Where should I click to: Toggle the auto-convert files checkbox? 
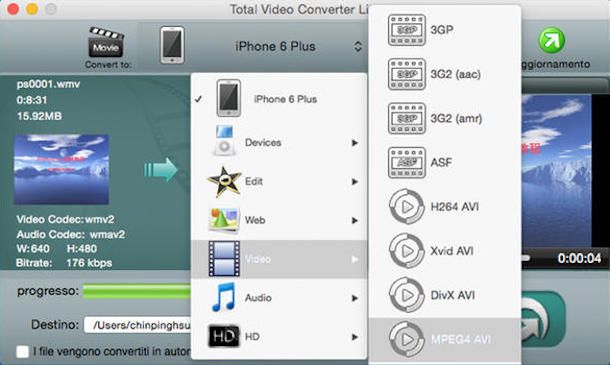tap(23, 352)
